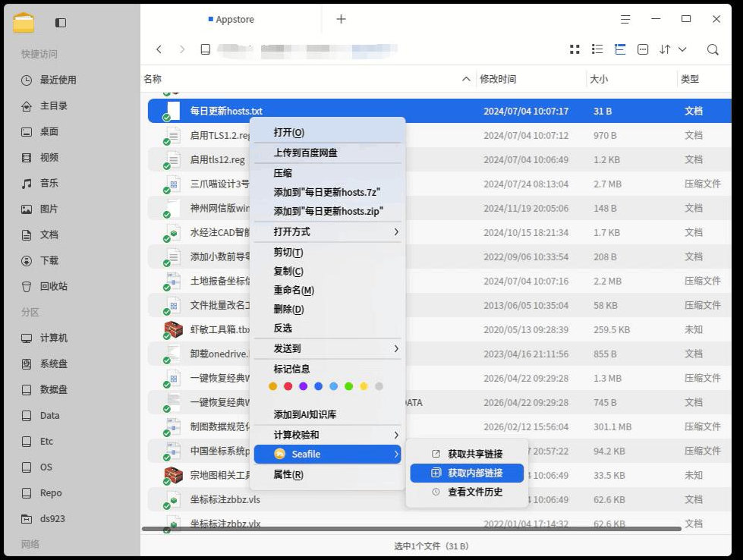Open the view options box icon
Viewport: 743px width, 560px height.
point(643,49)
